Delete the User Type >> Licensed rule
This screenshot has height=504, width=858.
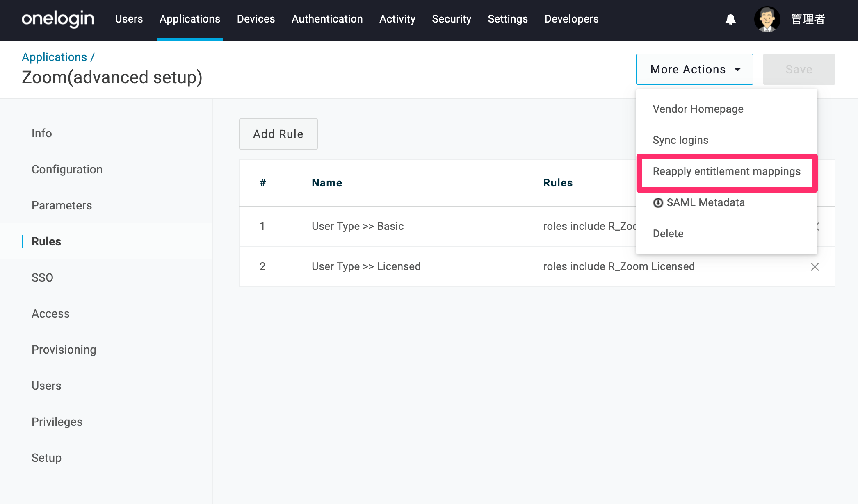[x=815, y=267]
